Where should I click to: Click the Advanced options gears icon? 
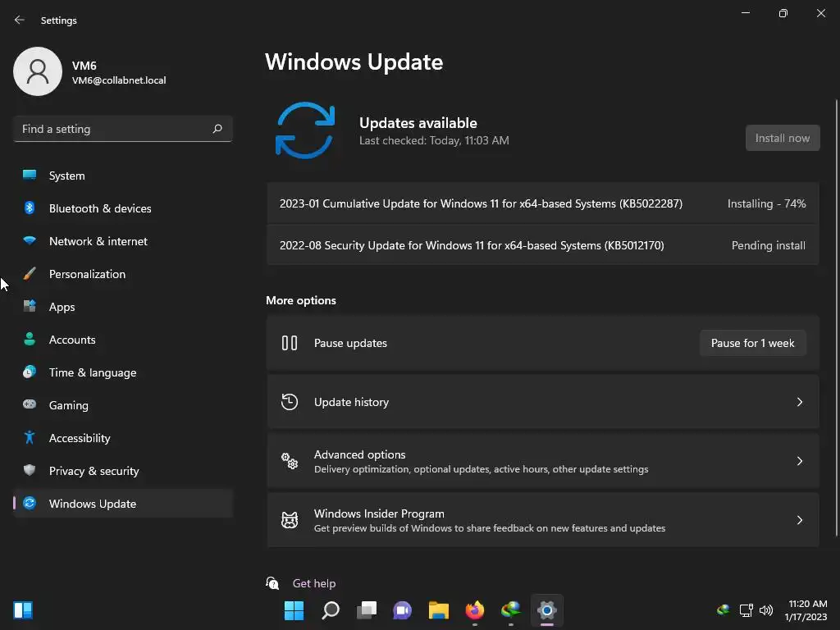(x=290, y=461)
